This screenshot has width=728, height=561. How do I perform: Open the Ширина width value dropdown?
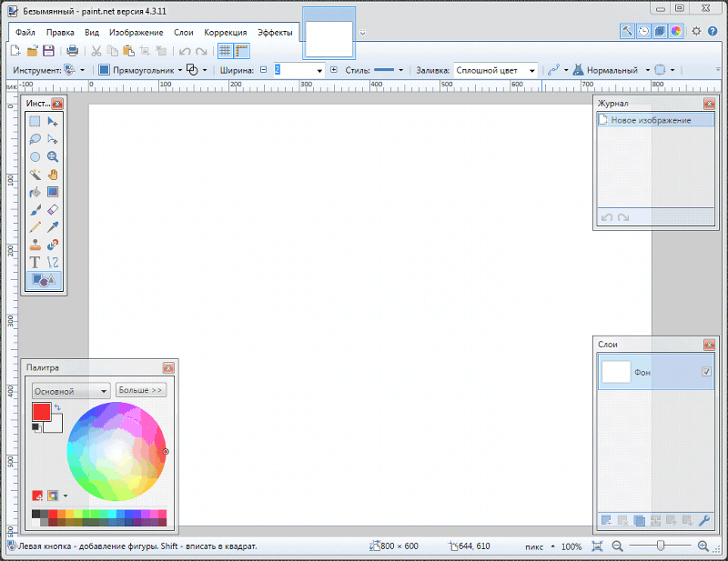tap(319, 70)
